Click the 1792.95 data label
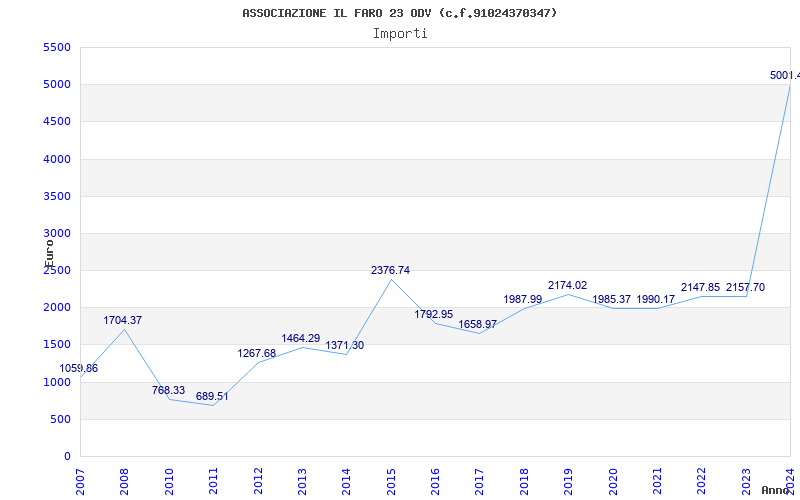 coord(434,314)
